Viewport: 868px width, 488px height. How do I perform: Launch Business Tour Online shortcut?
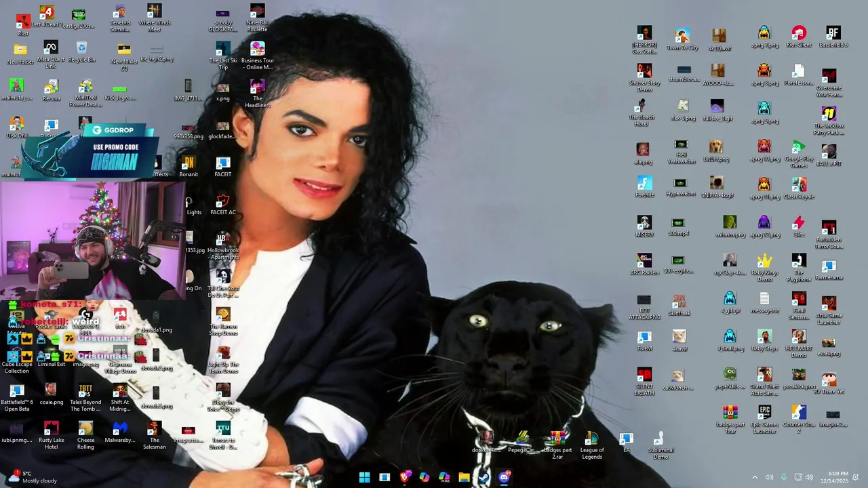(x=258, y=56)
